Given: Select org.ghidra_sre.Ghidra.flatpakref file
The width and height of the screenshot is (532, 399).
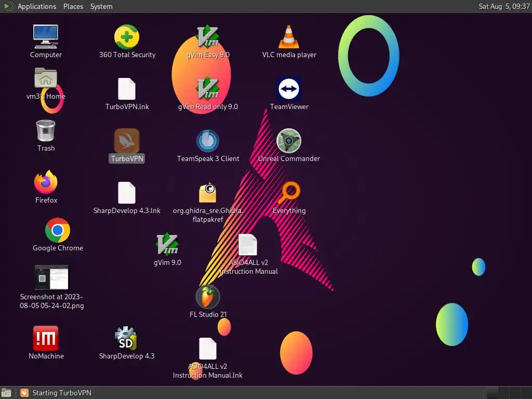Looking at the screenshot, I should coord(208,193).
